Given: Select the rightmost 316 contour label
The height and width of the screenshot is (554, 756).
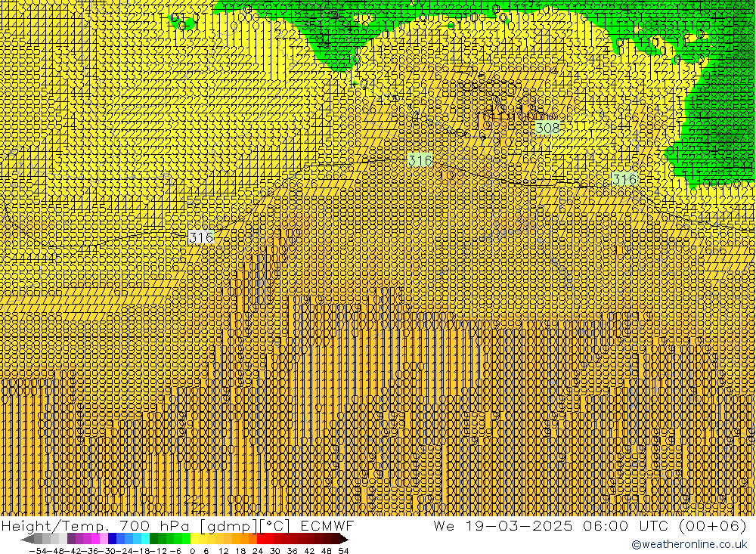Looking at the screenshot, I should 624,179.
